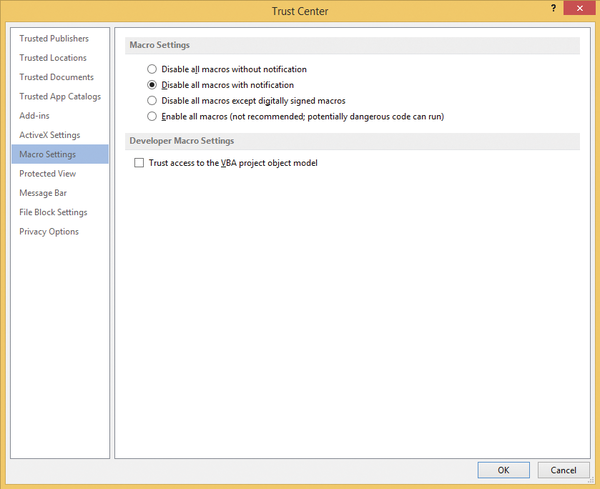Close the Trust Center dialog
The image size is (600, 489).
580,8
